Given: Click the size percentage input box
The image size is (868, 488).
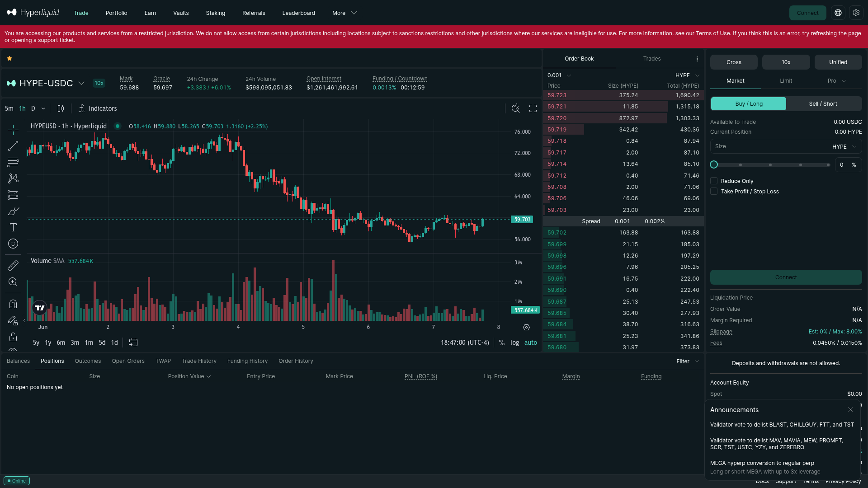Looking at the screenshot, I should (x=848, y=165).
